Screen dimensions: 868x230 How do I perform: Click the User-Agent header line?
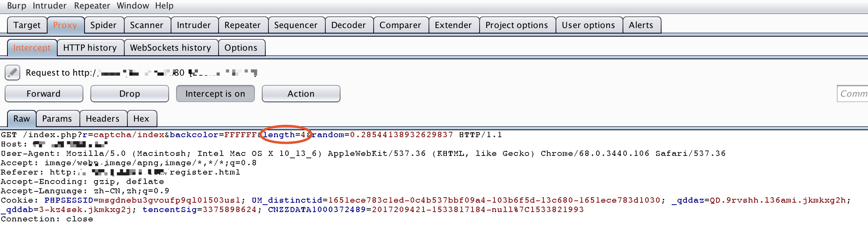(x=363, y=154)
